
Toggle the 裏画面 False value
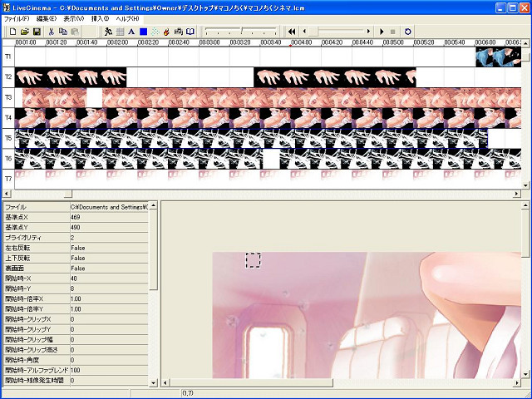tap(109, 268)
